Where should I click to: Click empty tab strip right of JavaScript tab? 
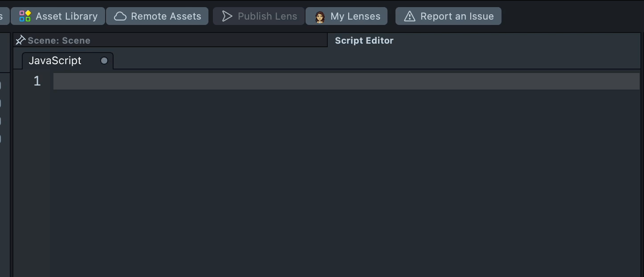[356, 61]
